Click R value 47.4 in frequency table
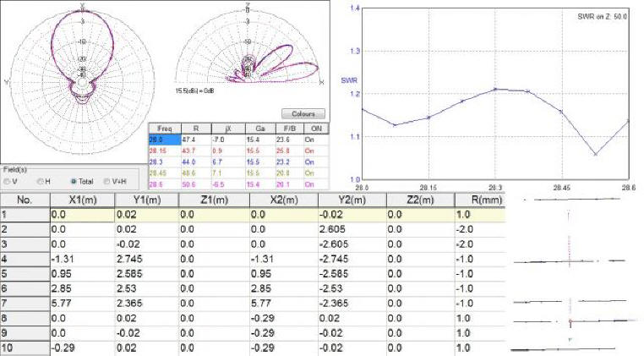This screenshot has width=644, height=356. tap(196, 140)
